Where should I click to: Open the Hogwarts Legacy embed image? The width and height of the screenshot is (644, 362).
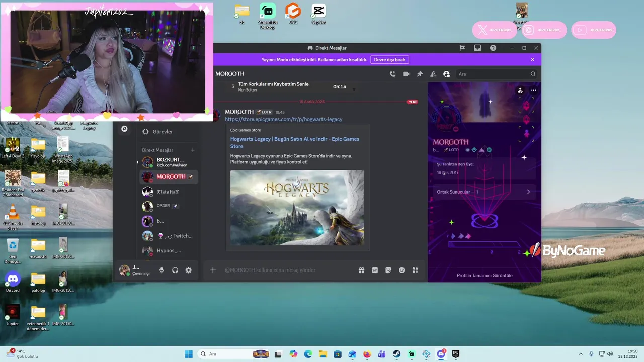297,208
